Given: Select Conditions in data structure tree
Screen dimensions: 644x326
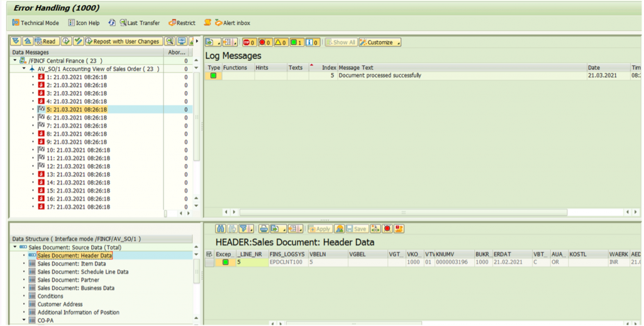Looking at the screenshot, I should point(50,296).
